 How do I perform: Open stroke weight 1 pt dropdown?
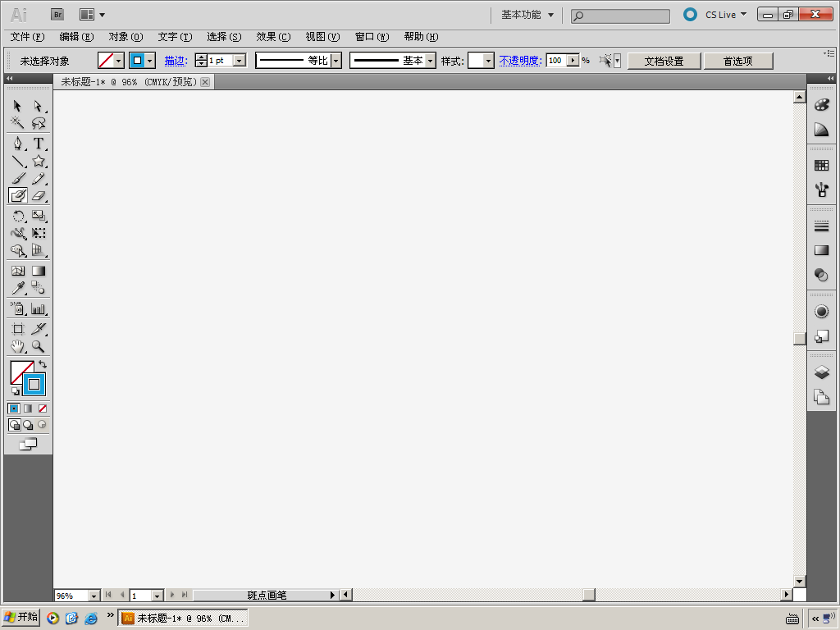(x=240, y=61)
